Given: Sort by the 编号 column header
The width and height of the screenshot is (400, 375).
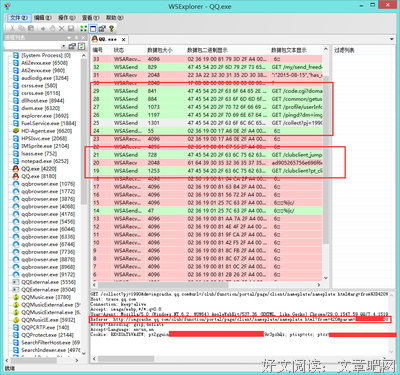Looking at the screenshot, I should point(101,50).
